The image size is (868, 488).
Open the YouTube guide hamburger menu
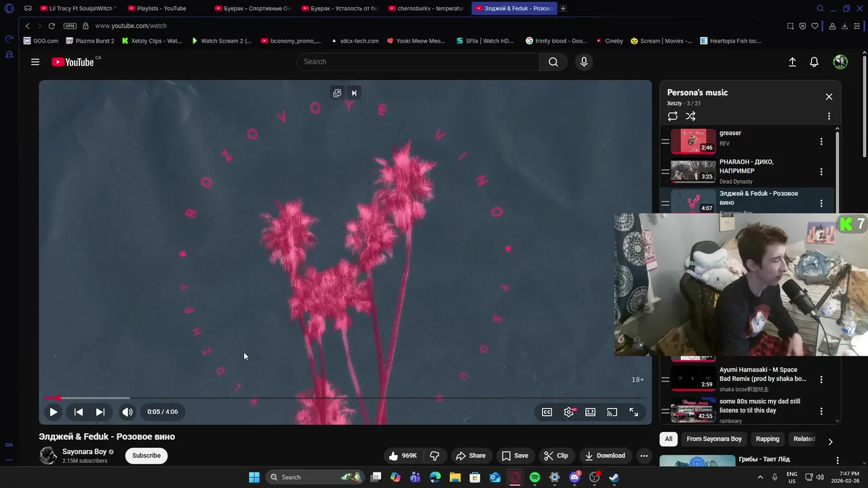pyautogui.click(x=35, y=62)
